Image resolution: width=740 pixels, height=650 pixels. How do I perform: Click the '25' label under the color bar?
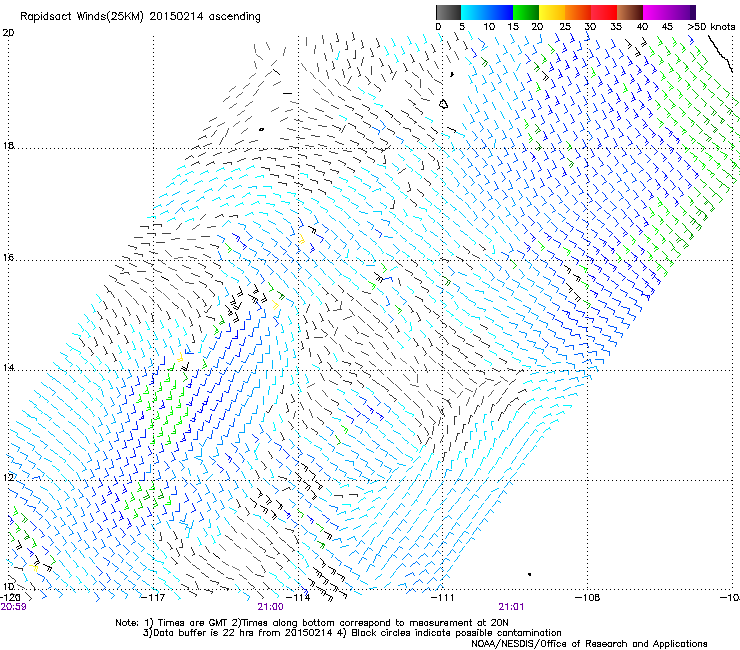565,27
